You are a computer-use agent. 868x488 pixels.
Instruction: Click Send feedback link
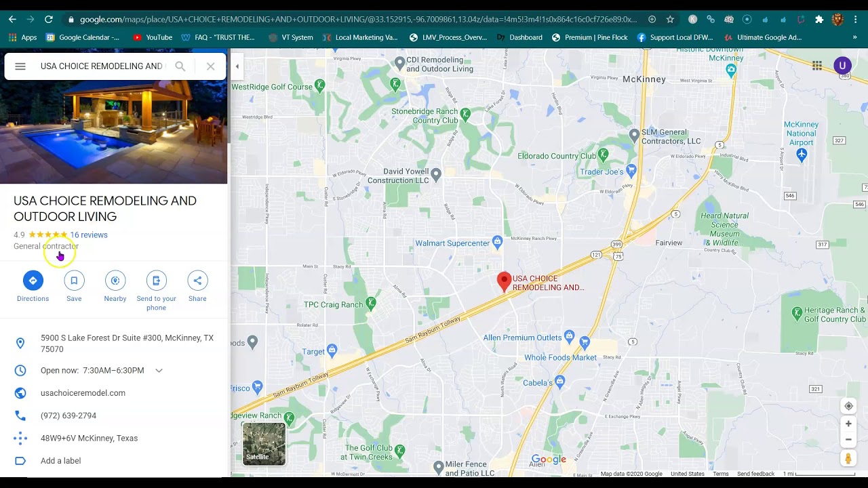coord(755,474)
